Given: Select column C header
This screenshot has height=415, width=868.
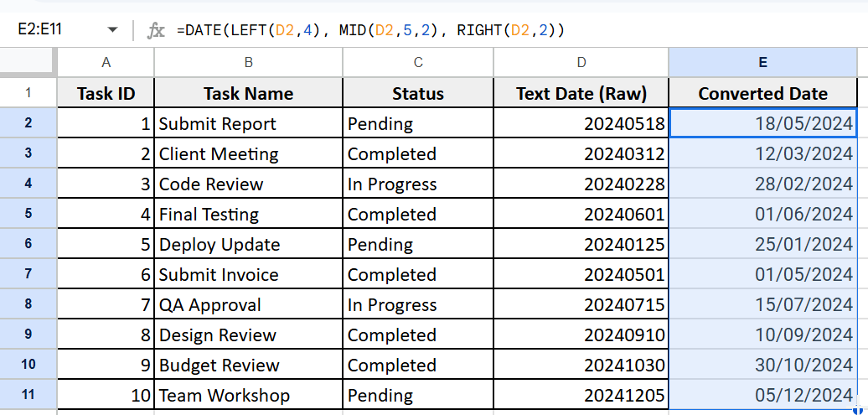Looking at the screenshot, I should click(x=418, y=63).
